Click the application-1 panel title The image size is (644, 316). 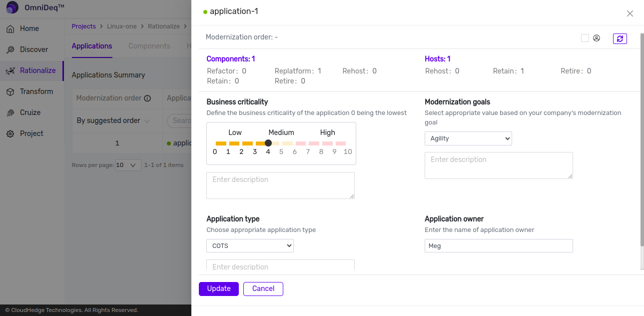[234, 11]
